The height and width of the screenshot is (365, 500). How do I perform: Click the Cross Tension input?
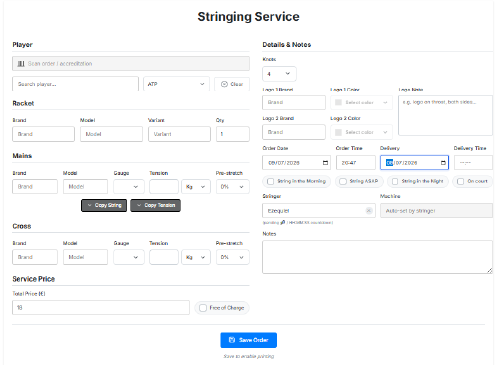(164, 257)
